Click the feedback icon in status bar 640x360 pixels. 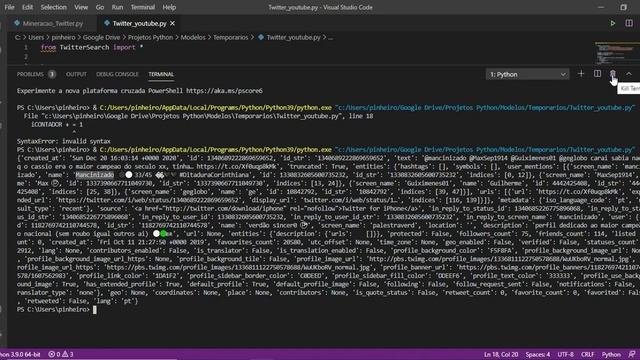coord(632,354)
